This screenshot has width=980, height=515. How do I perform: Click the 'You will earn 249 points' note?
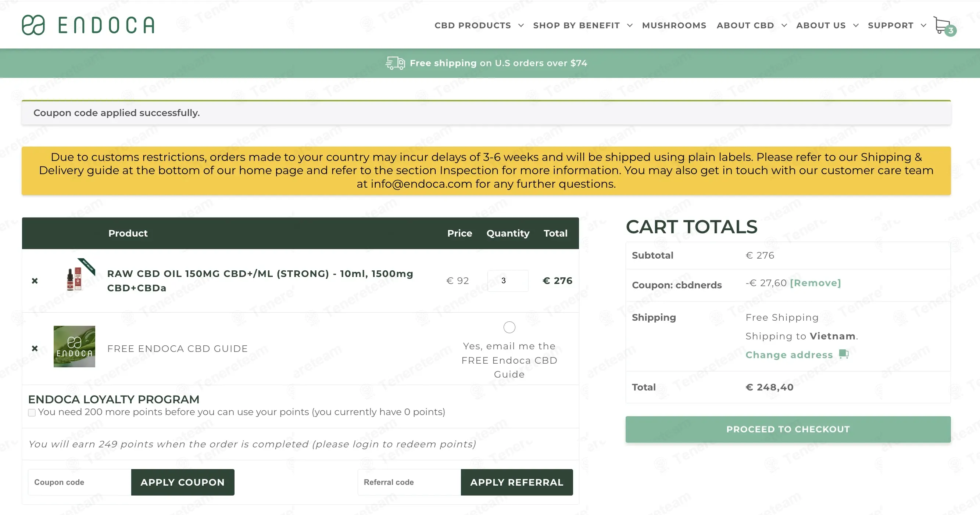[x=252, y=444]
